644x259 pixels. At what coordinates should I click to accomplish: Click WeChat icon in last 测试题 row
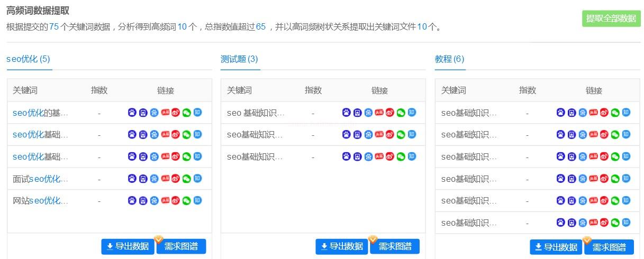[401, 156]
